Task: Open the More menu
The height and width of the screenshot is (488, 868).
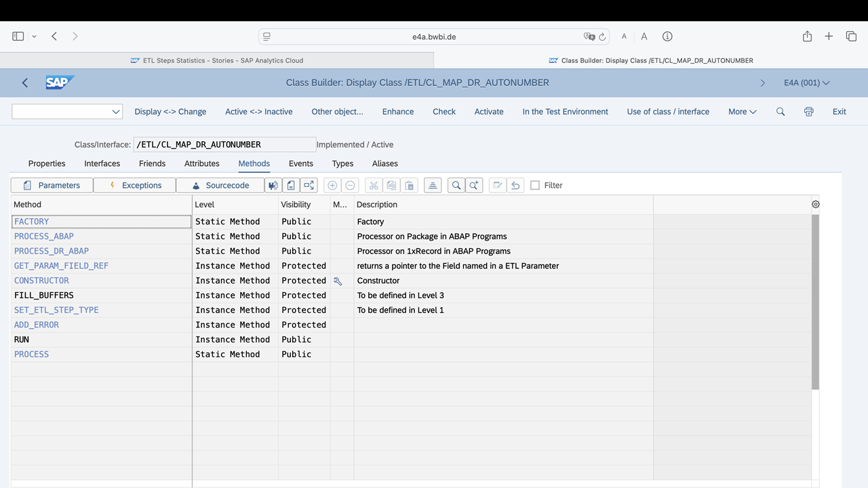Action: click(742, 111)
